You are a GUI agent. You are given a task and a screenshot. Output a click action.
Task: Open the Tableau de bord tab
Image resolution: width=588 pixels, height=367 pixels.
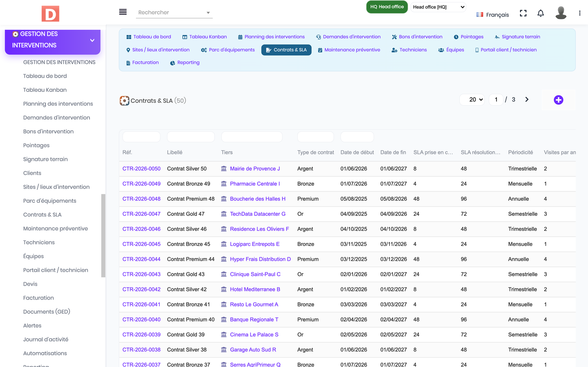tap(149, 37)
